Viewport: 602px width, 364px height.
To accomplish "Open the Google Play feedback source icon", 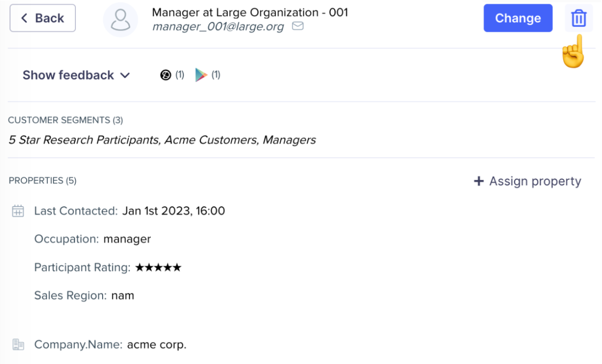I will 201,75.
